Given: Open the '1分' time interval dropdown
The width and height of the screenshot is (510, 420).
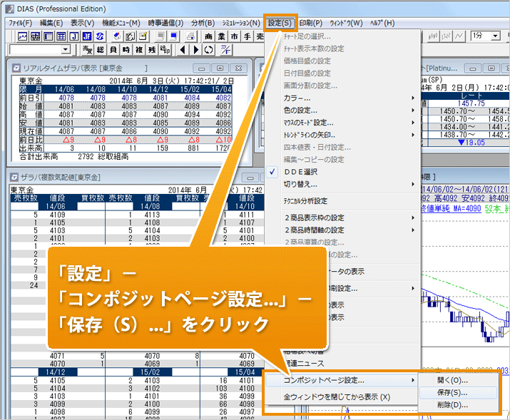Looking at the screenshot, I should point(495,36).
